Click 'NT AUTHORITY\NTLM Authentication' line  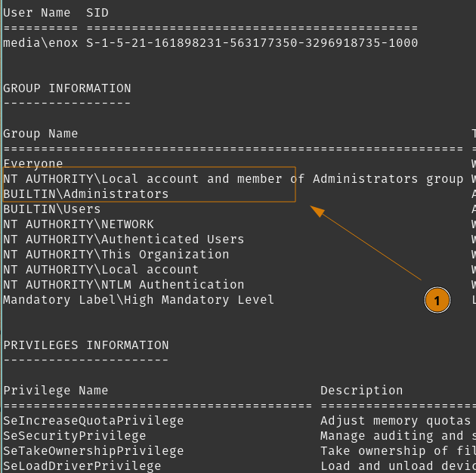(x=124, y=285)
